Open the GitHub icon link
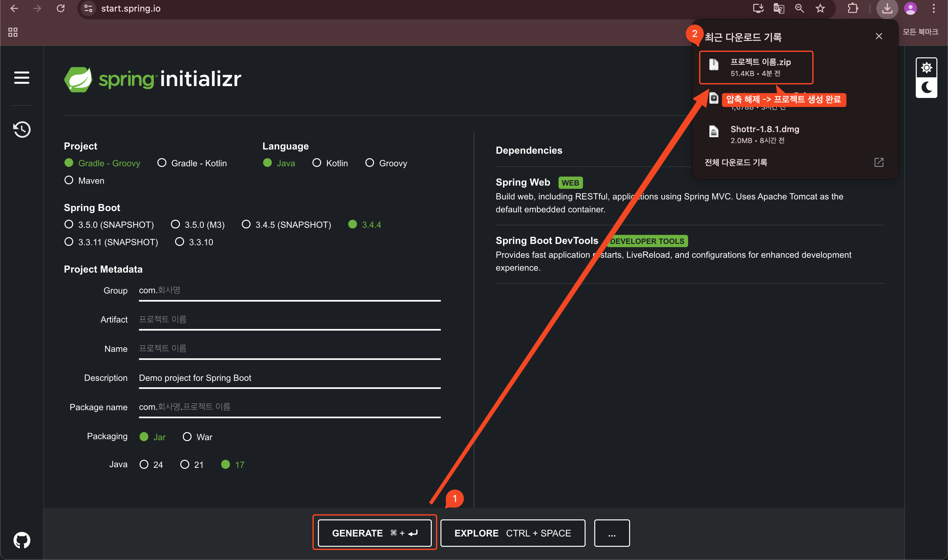948x560 pixels. [x=22, y=540]
